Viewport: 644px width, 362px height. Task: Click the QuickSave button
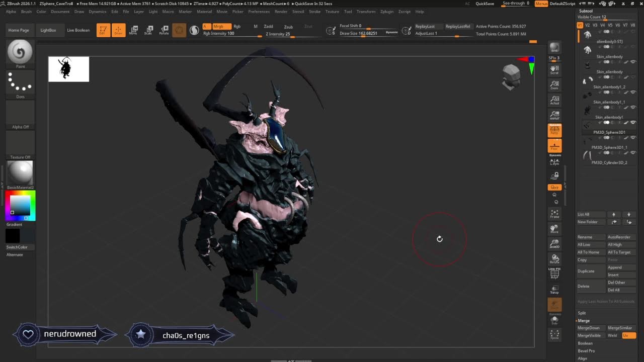pos(485,4)
